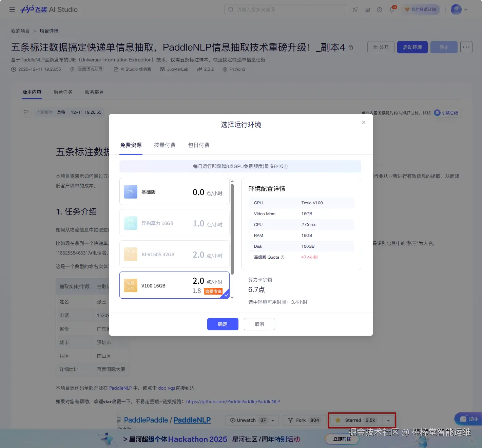Click the DCU icon of 异构算力
482x448 pixels.
pos(131,223)
